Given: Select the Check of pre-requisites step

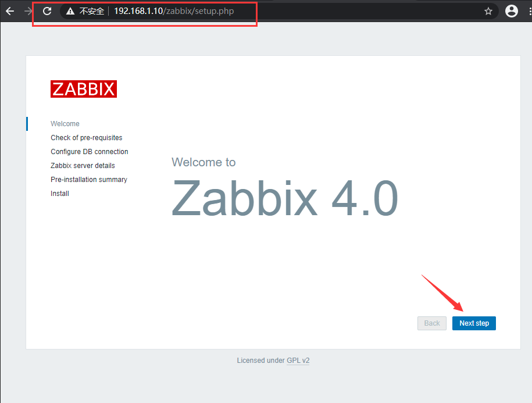Looking at the screenshot, I should (86, 138).
